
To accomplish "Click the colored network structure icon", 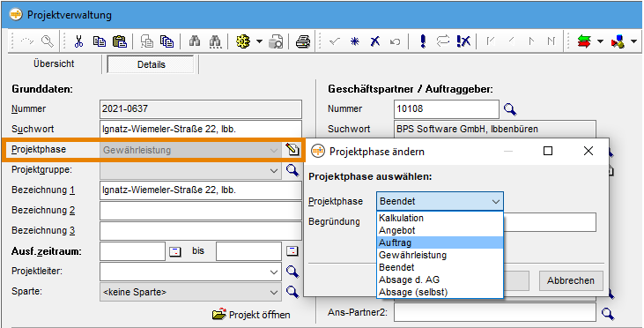I will coord(618,41).
